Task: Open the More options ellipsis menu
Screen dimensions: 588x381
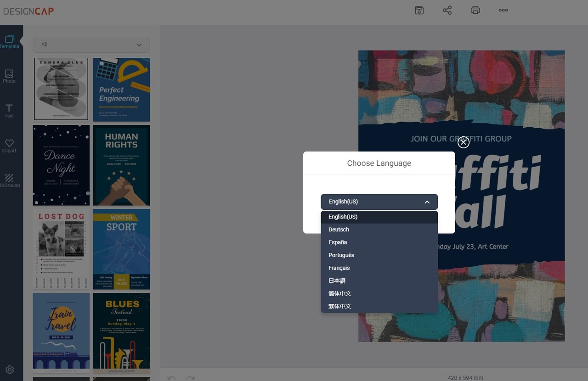Action: [503, 10]
